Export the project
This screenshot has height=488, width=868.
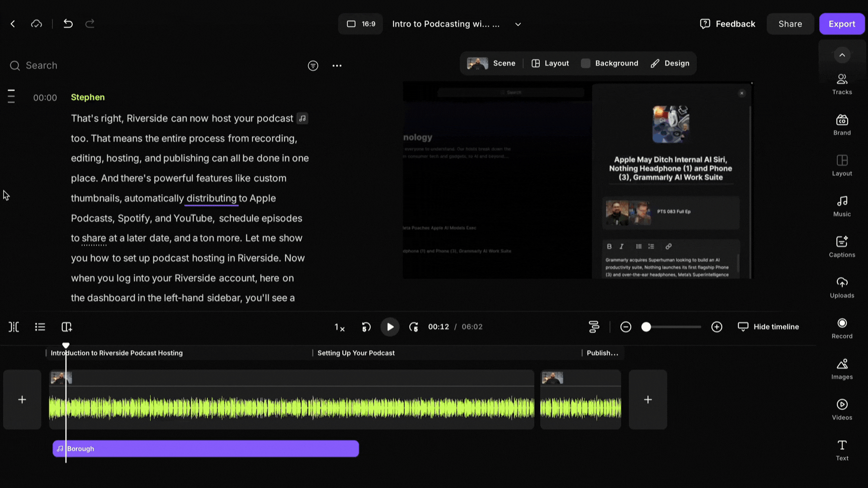(842, 24)
